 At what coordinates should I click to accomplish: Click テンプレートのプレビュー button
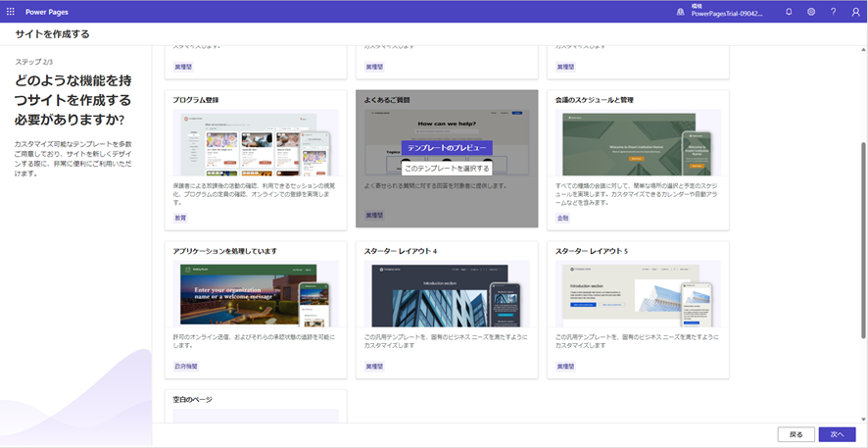(447, 148)
